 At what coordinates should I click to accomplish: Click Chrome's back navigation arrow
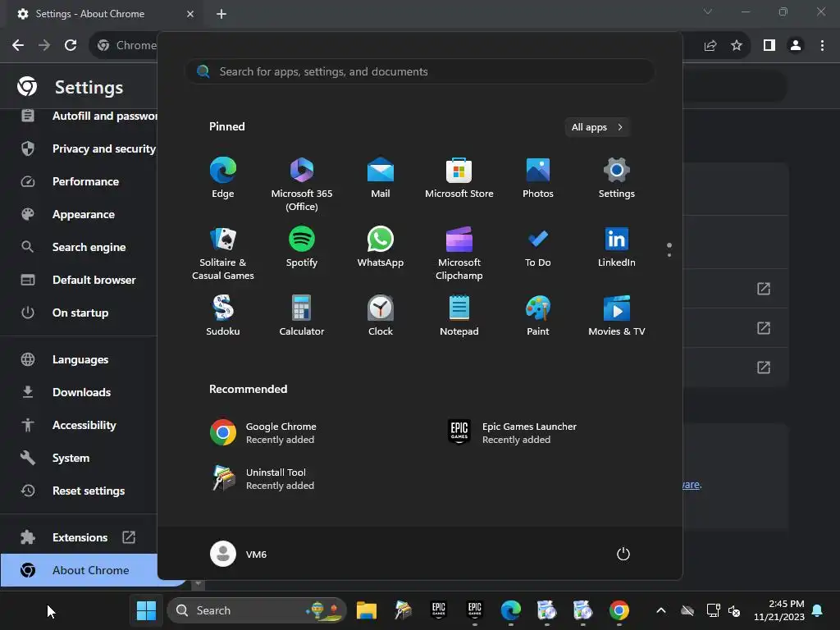tap(18, 45)
